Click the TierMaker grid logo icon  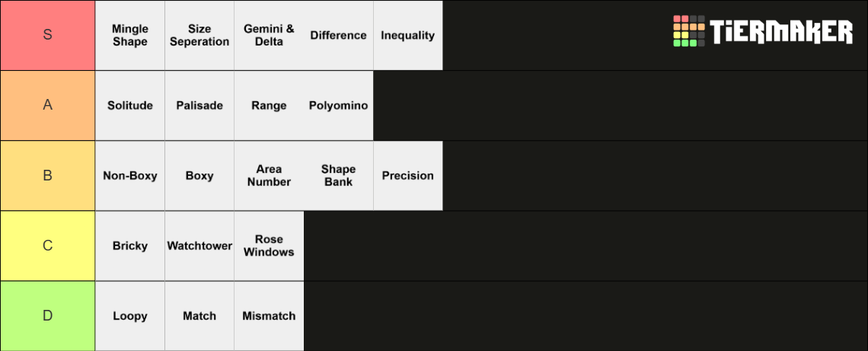tap(688, 31)
